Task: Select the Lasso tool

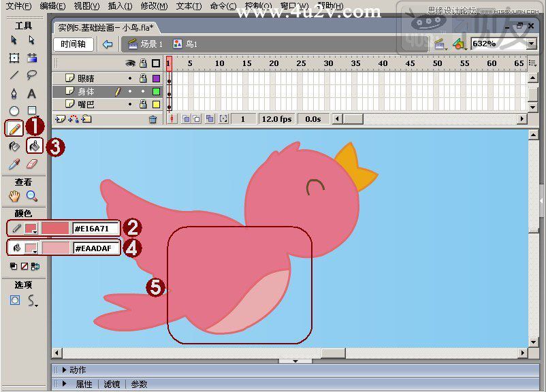Action: pos(32,74)
